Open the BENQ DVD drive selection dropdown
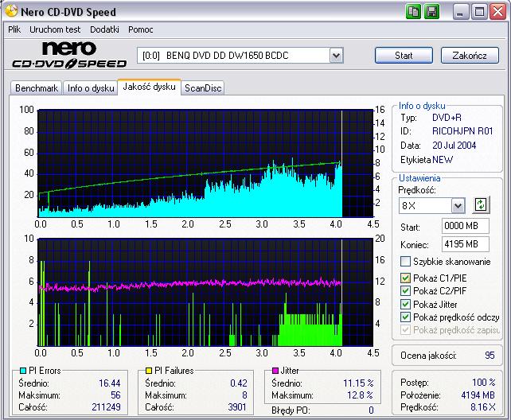Screen dimensions: 511x420 click(x=336, y=56)
